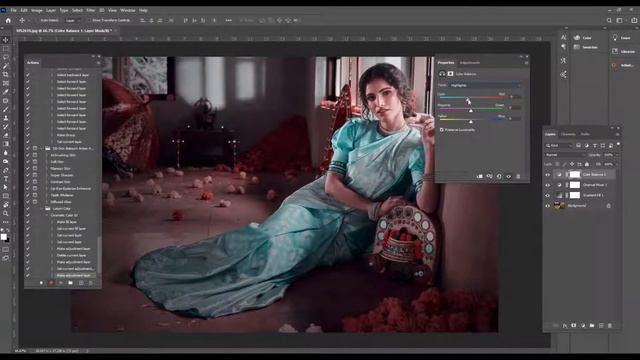640x360 pixels.
Task: Click stop button in Actions panel
Action: pyautogui.click(x=41, y=282)
